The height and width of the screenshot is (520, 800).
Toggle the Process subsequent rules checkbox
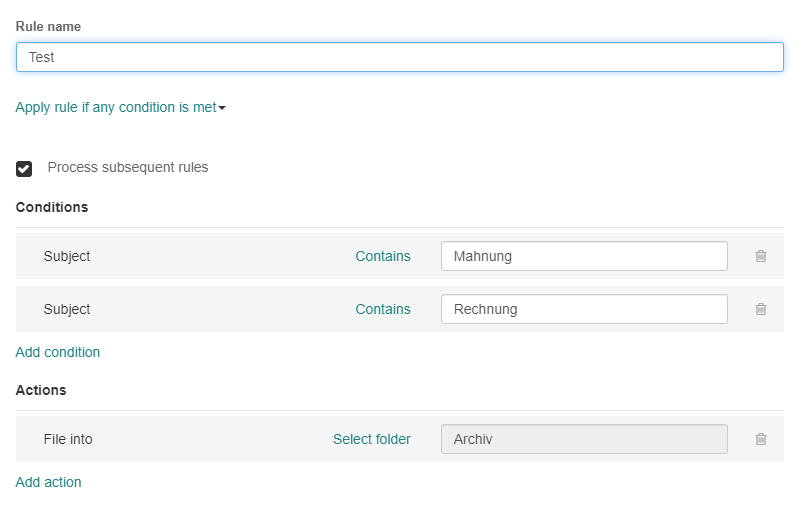pos(24,168)
